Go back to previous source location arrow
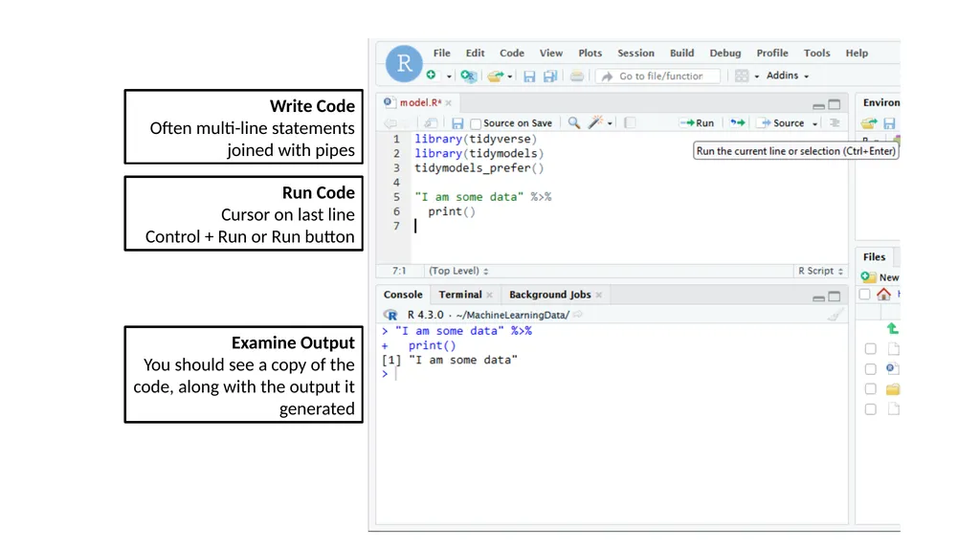 (390, 123)
